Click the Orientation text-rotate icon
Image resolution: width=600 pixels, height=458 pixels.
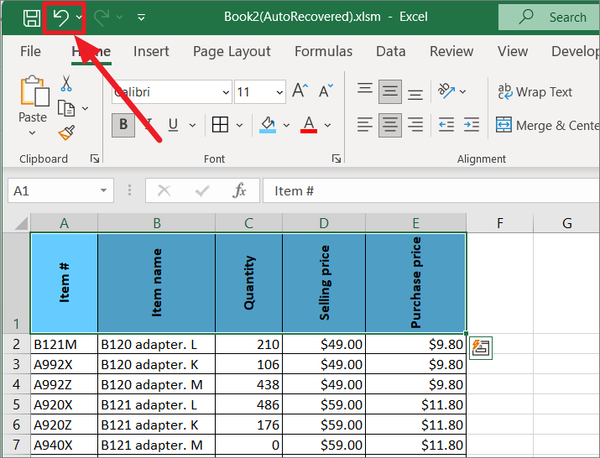tap(447, 91)
